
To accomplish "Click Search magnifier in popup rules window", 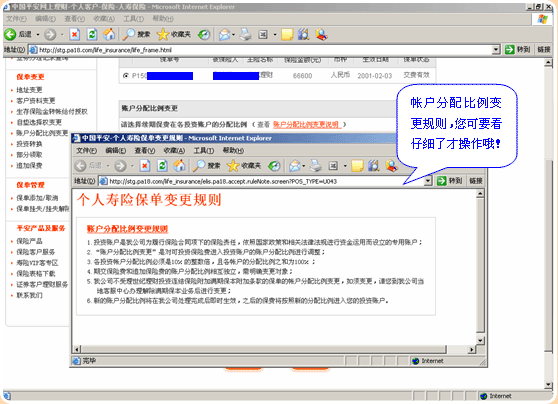I will click(x=199, y=166).
